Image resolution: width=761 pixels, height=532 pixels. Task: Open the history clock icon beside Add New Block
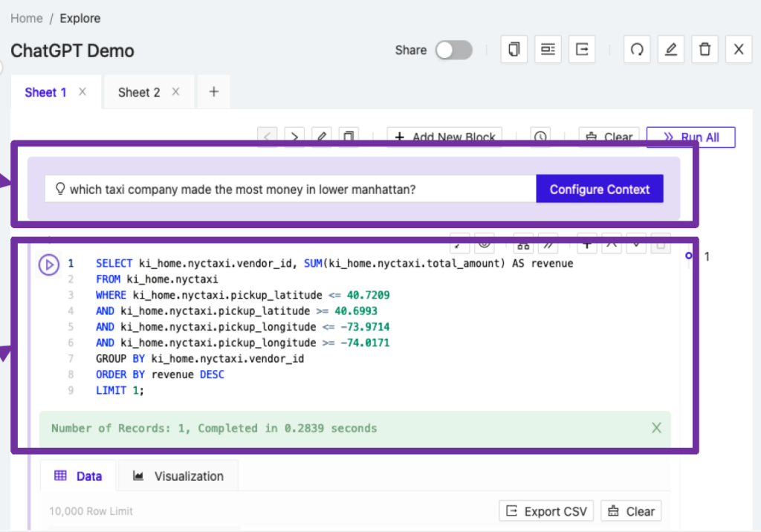tap(540, 137)
